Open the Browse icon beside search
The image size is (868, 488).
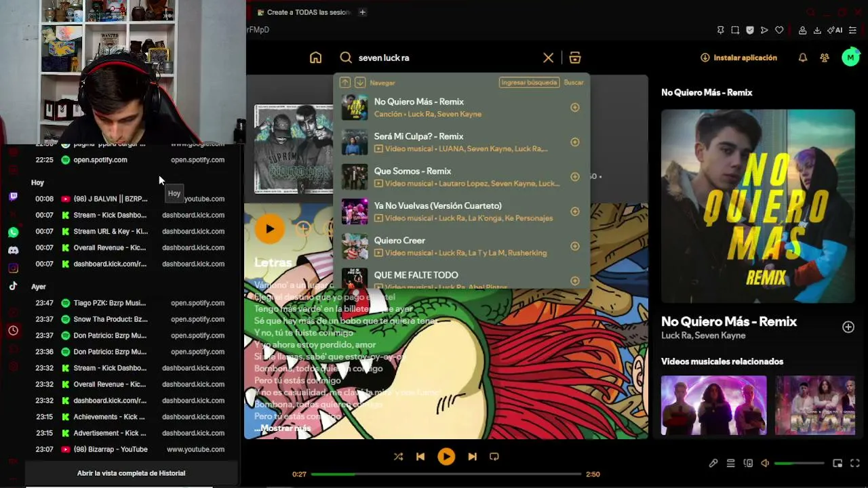[x=575, y=58]
